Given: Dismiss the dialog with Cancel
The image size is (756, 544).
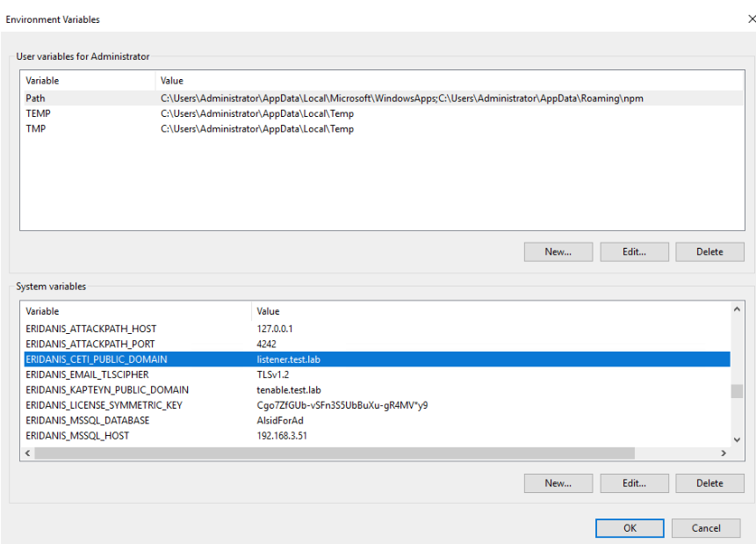Looking at the screenshot, I should 706,528.
